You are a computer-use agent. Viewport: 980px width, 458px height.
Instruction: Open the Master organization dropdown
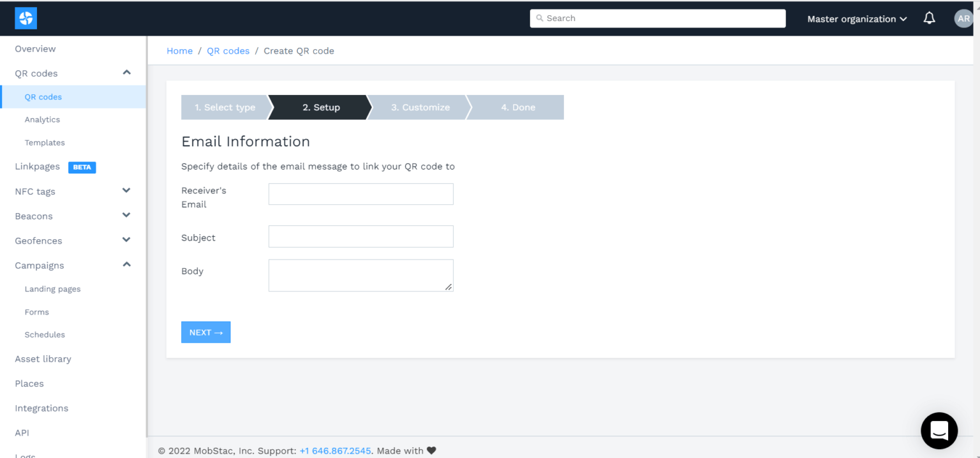tap(856, 18)
